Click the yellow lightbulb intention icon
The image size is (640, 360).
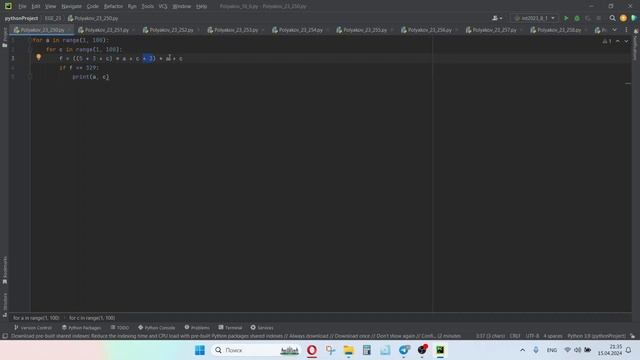38,58
